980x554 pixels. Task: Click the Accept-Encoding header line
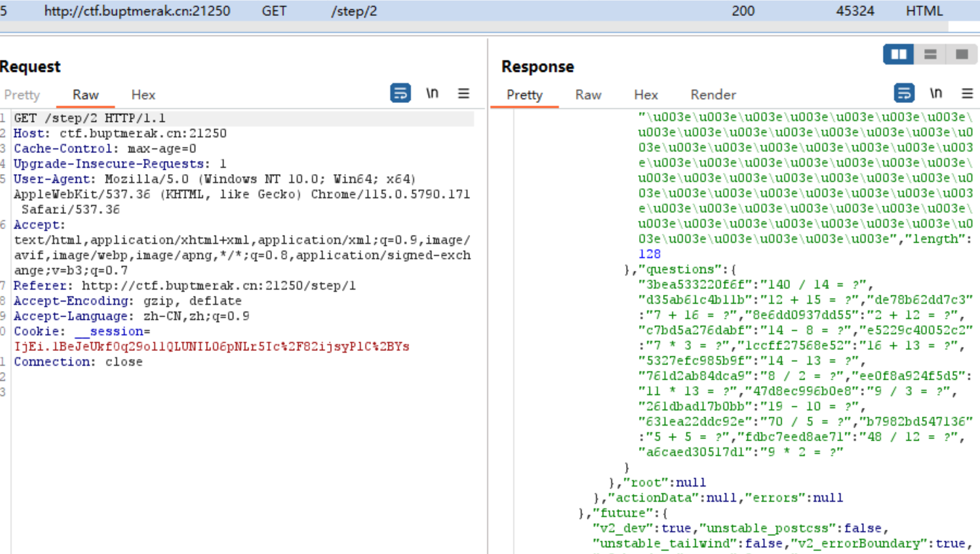(128, 301)
